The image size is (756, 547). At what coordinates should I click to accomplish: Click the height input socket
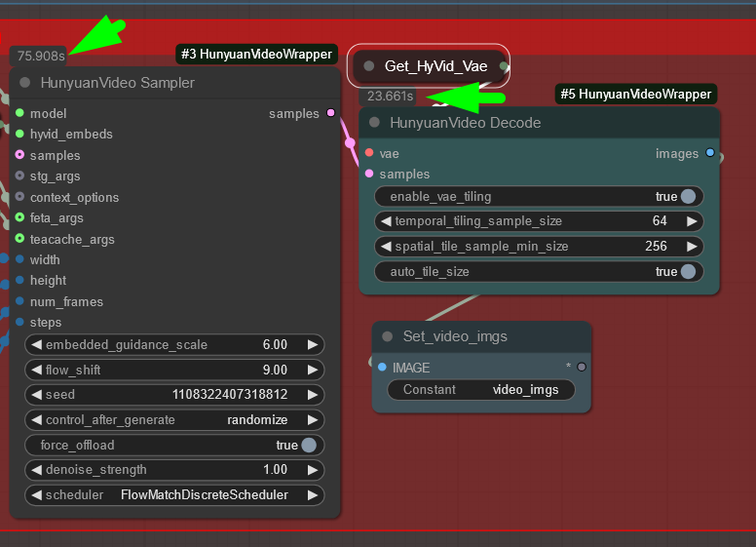19,280
